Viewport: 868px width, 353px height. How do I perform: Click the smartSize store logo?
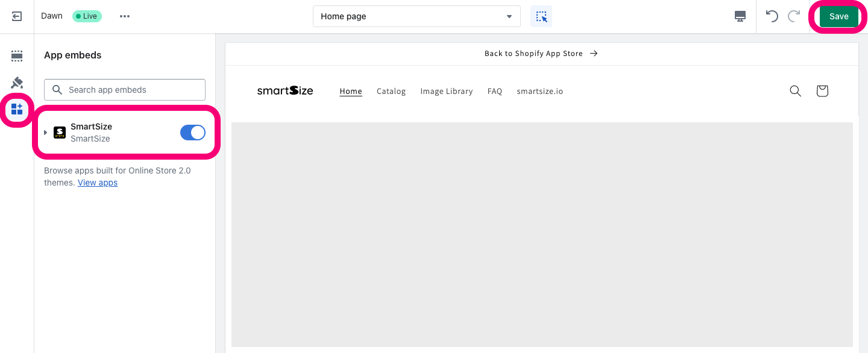click(285, 91)
